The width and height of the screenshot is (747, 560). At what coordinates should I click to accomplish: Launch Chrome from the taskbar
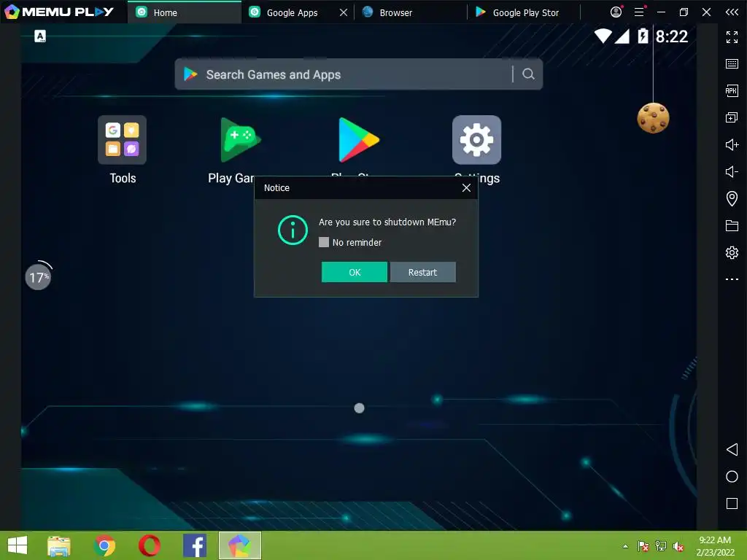tap(104, 545)
